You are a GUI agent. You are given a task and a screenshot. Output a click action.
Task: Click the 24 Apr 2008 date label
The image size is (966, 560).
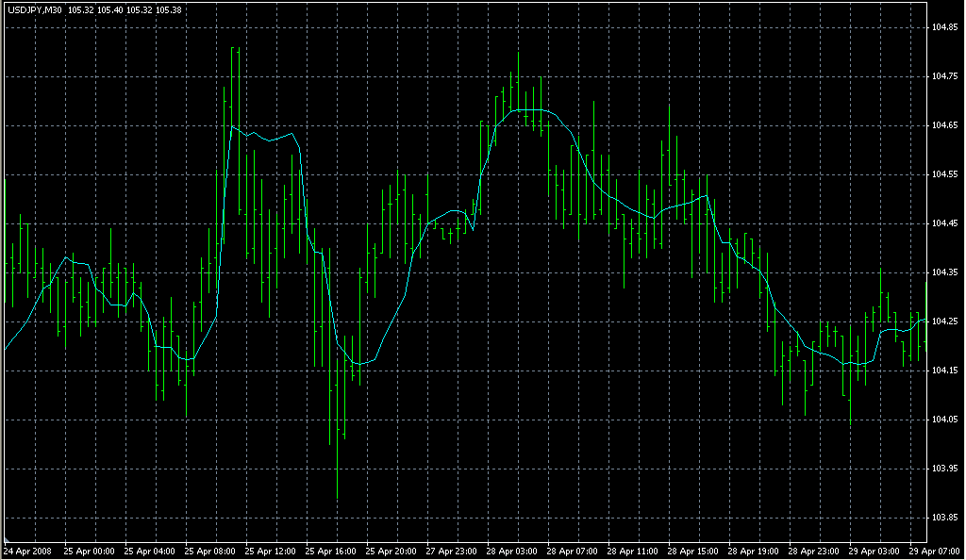click(x=27, y=551)
